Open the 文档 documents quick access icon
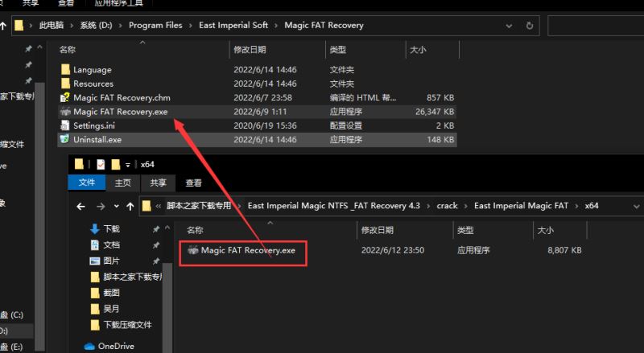 point(94,244)
